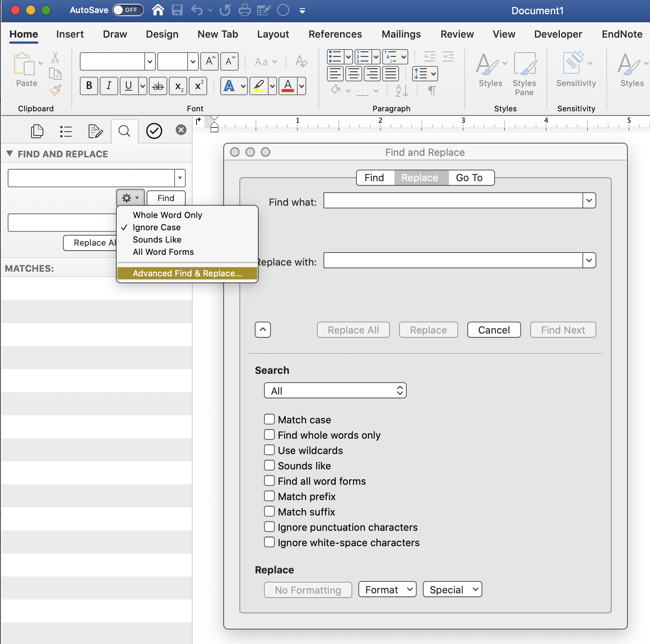Viewport: 650px width, 644px height.
Task: Click the Find button in sidebar
Action: pos(166,198)
